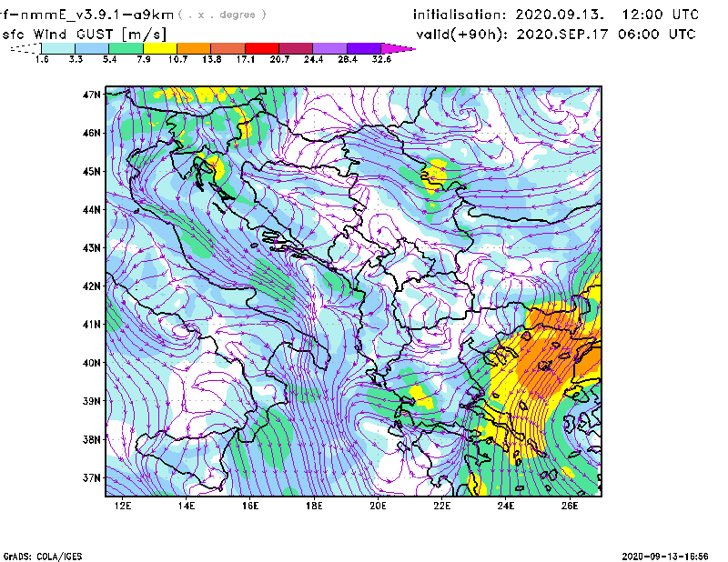Click the model name 'f-nmmE_v3.9.1-a9km'

click(x=87, y=15)
